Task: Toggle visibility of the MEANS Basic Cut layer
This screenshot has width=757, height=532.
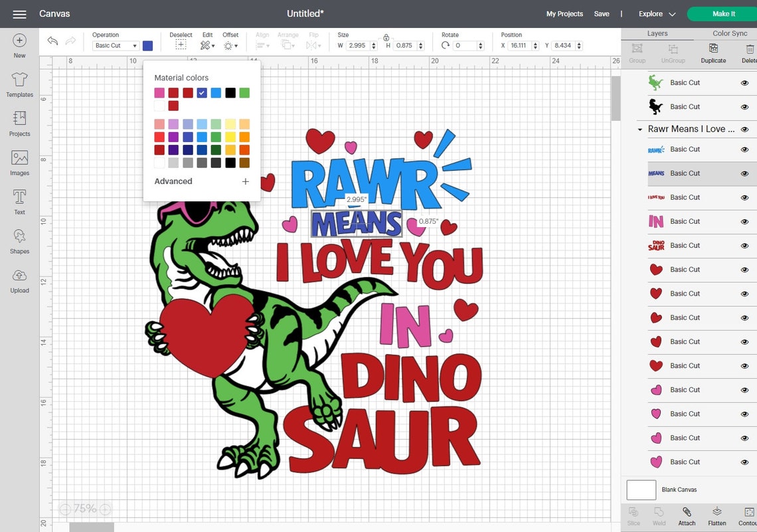Action: [x=745, y=173]
